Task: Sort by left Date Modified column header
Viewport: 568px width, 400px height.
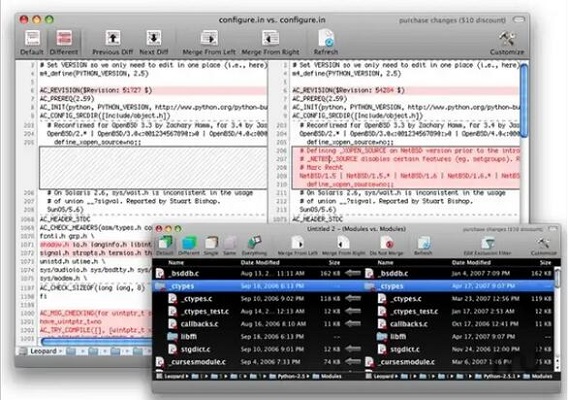Action: coord(260,262)
